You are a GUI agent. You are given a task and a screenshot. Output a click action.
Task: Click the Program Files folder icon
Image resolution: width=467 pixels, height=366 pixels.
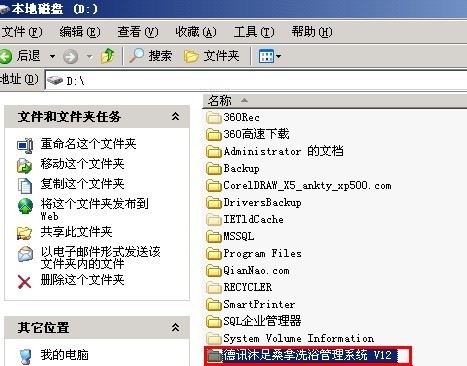click(x=214, y=254)
